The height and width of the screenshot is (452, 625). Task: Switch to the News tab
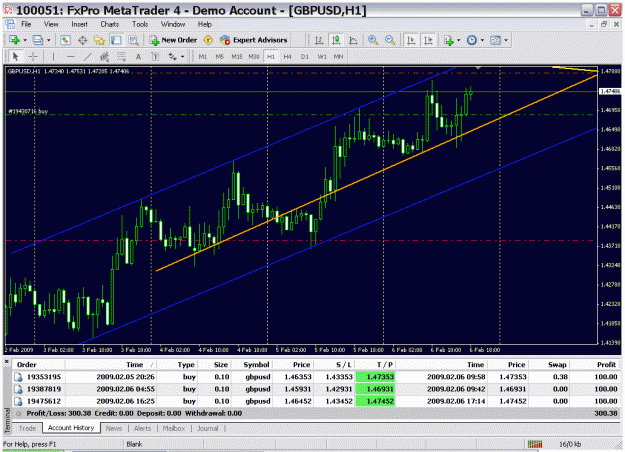pos(114,428)
